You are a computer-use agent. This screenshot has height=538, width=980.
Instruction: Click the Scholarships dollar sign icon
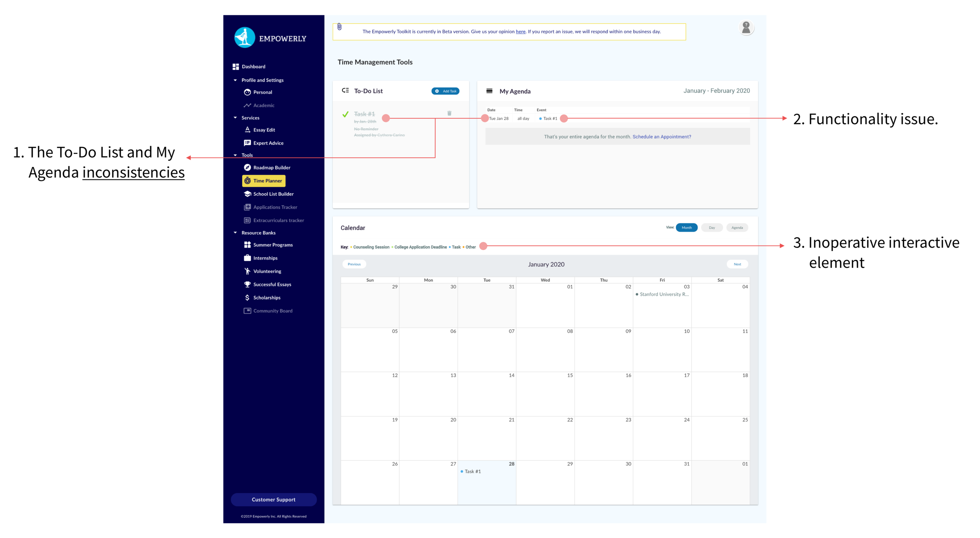[247, 298]
